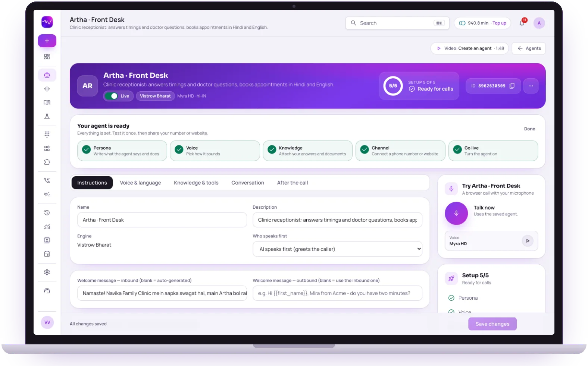588x366 pixels.
Task: Open the dialpad numbers icon in sidebar
Action: click(x=47, y=134)
